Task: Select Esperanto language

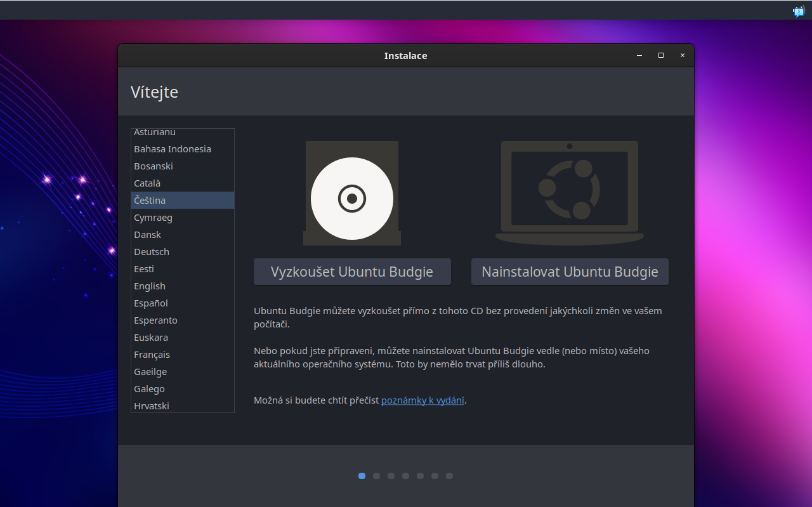Action: point(183,320)
